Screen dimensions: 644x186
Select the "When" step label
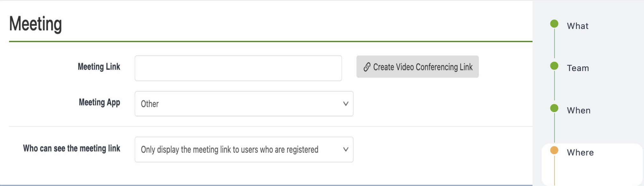tap(578, 110)
